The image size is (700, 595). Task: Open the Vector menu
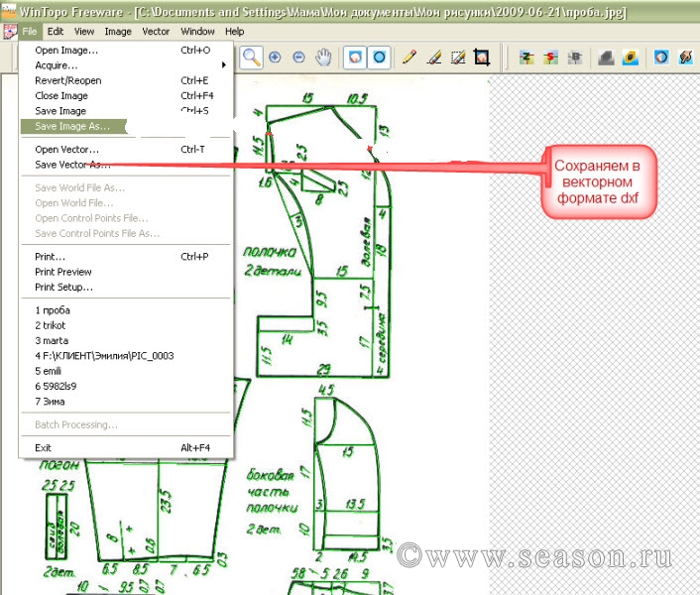coord(156,32)
